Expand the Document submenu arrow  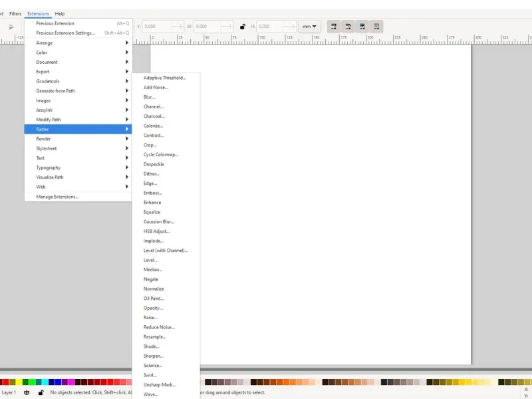(127, 62)
